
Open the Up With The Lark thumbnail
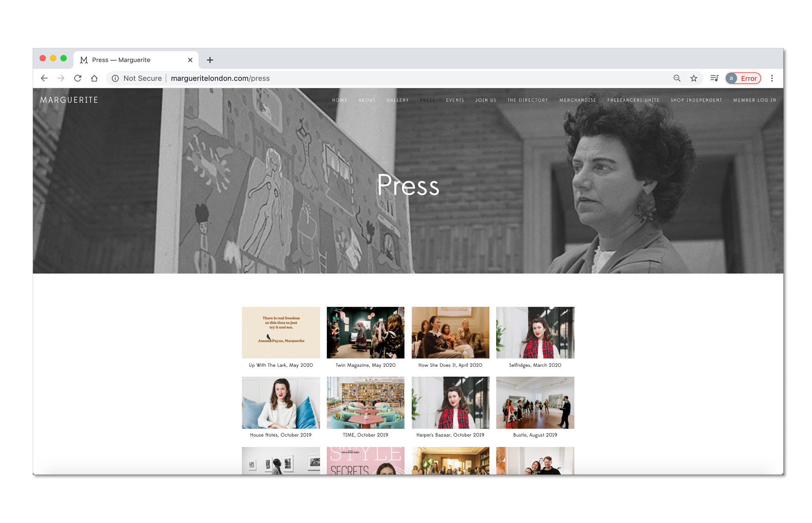coord(281,332)
